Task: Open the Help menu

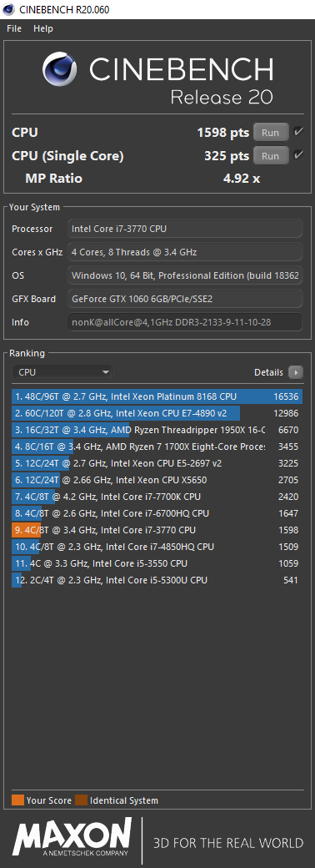Action: 43,28
